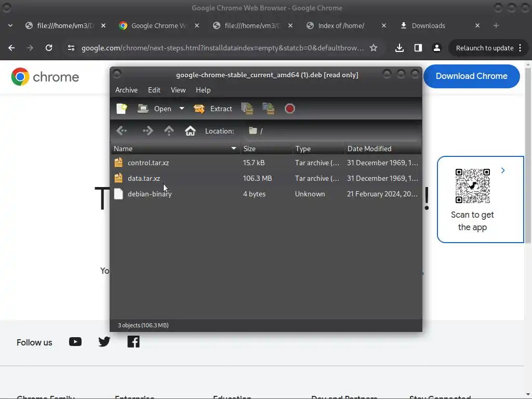The width and height of the screenshot is (532, 399).
Task: Select control.tar.xz file row
Action: [266, 163]
